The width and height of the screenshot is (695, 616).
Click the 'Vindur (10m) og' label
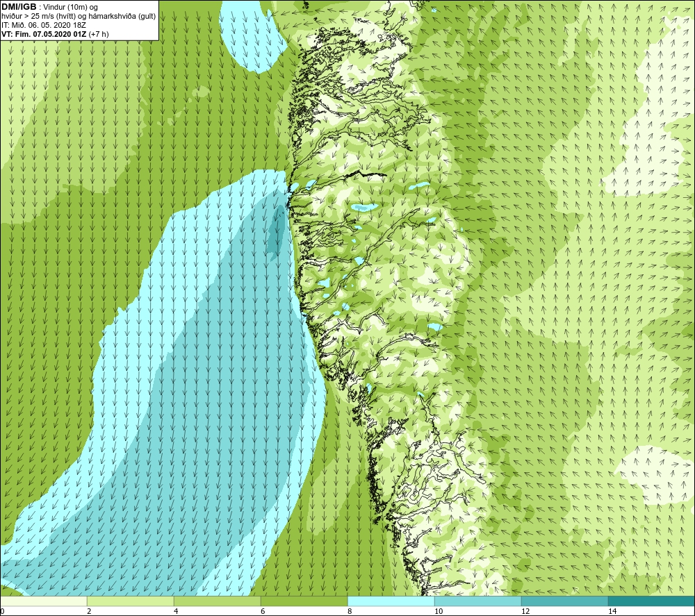coord(70,8)
